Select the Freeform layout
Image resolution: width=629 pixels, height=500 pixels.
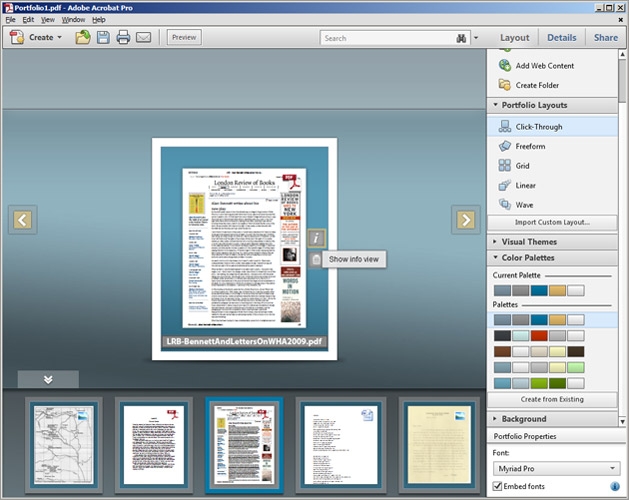tap(552, 146)
